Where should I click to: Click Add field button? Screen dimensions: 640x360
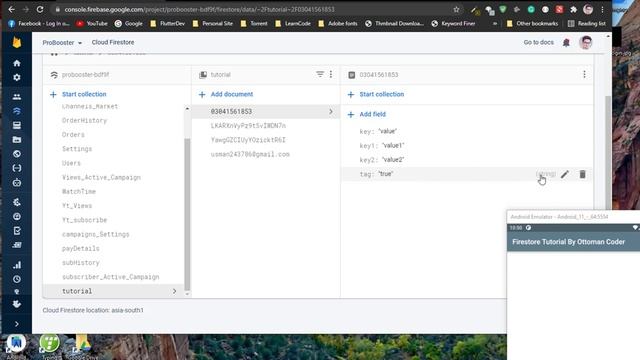[x=367, y=114]
